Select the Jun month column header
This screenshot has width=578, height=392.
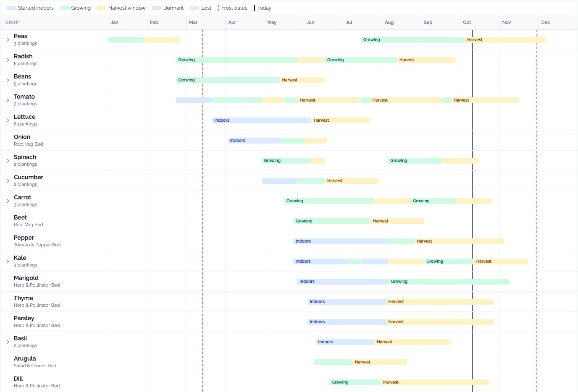point(323,23)
